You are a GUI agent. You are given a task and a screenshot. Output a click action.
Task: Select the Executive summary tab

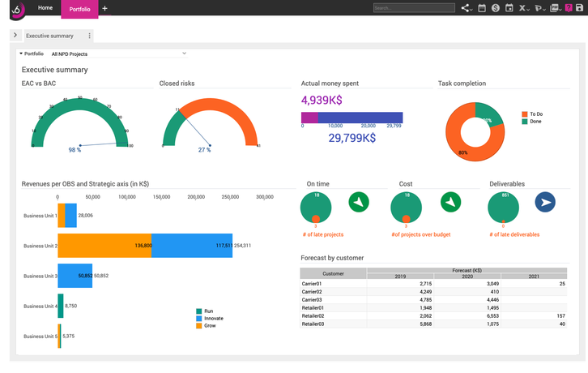point(49,36)
